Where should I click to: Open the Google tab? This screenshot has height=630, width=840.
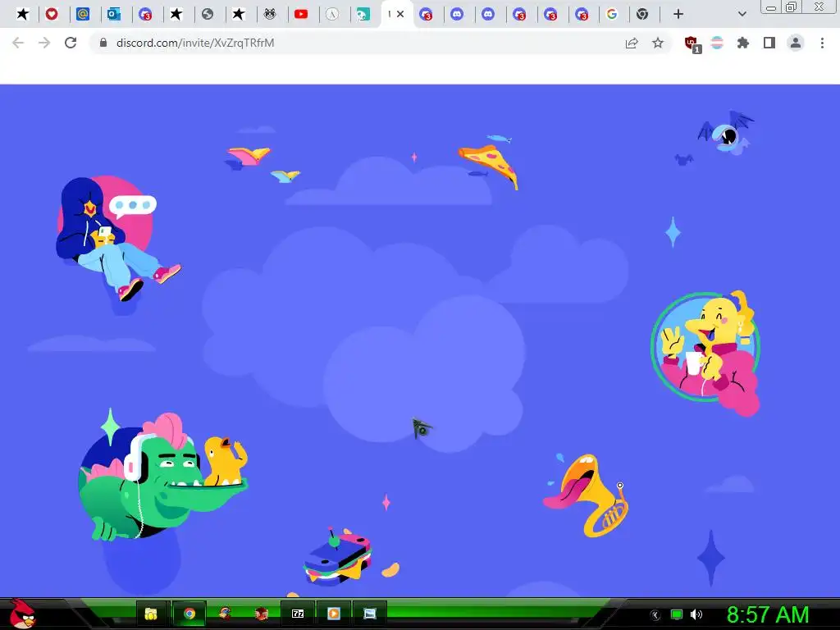tap(612, 14)
